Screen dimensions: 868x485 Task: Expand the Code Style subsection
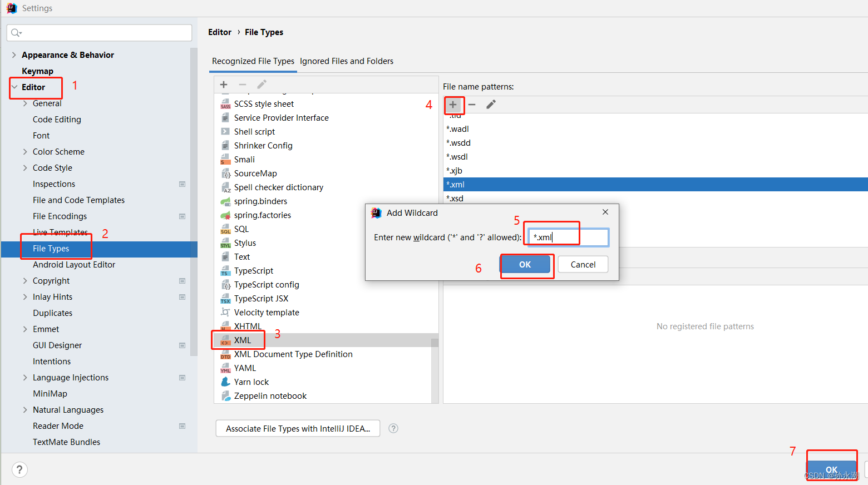25,168
